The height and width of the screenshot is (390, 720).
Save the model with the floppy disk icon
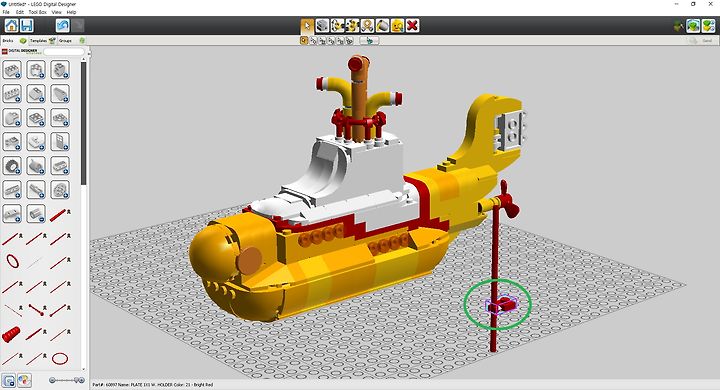27,26
